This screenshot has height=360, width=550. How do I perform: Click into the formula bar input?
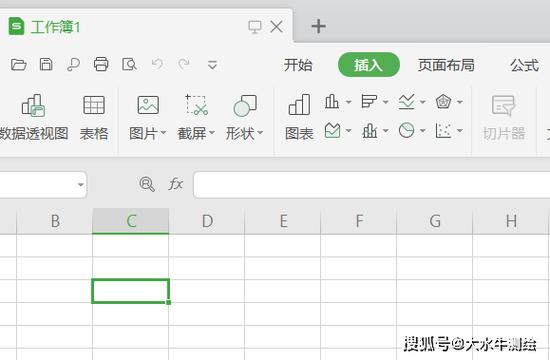coord(372,185)
